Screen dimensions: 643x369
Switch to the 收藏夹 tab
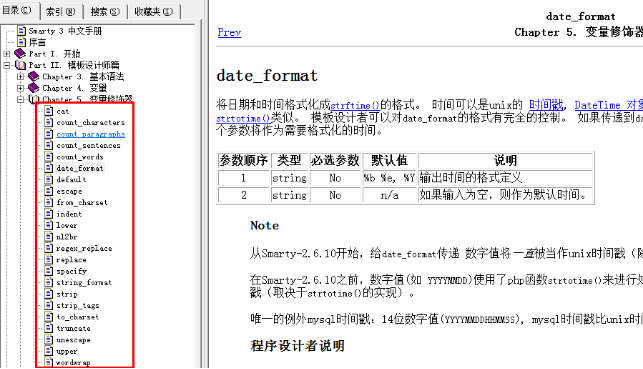tap(154, 11)
